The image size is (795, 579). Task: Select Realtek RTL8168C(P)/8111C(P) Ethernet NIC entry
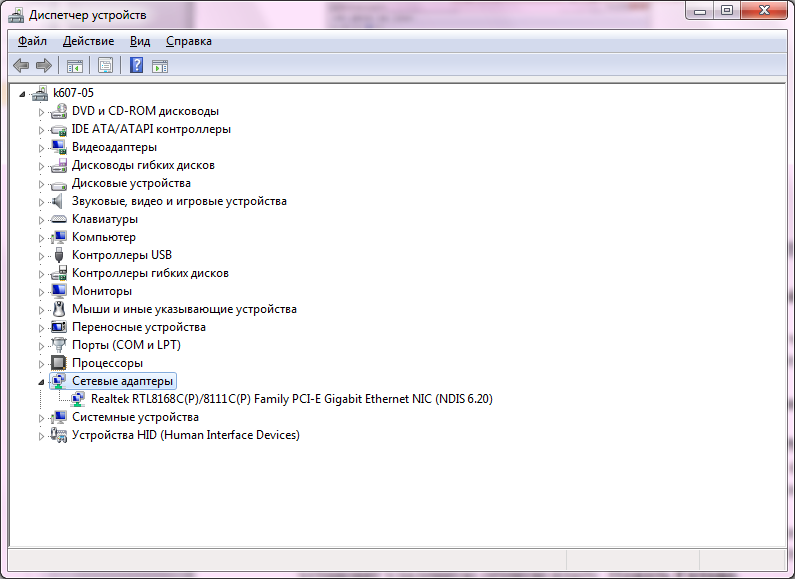[292, 399]
